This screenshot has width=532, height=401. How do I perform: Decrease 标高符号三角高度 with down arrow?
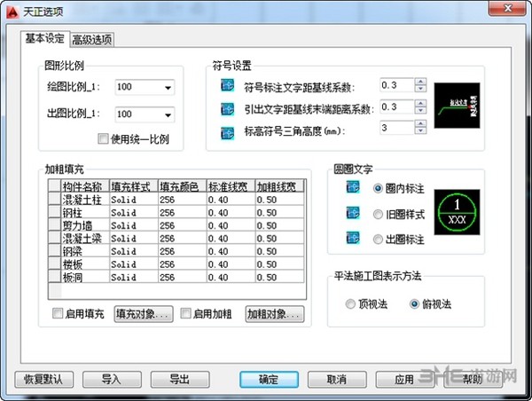tap(420, 131)
